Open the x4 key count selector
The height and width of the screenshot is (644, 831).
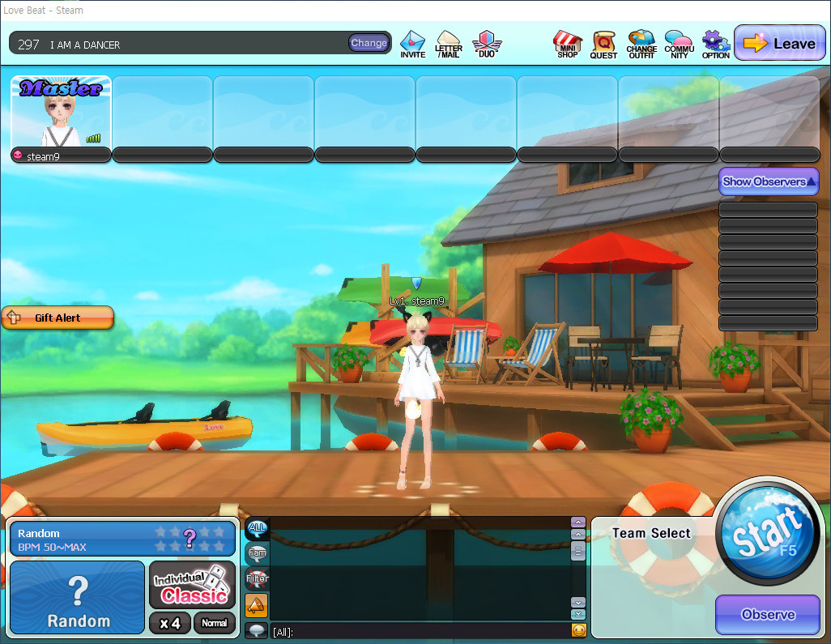pos(170,623)
